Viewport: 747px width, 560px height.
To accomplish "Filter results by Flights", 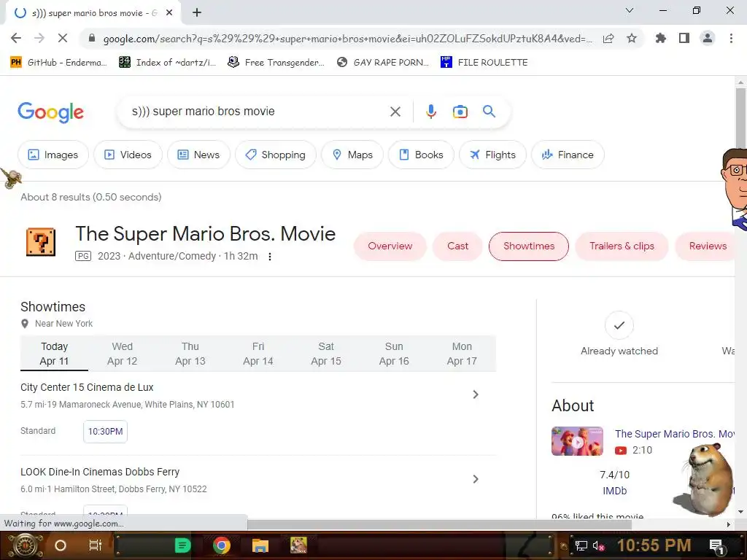I will pyautogui.click(x=492, y=155).
